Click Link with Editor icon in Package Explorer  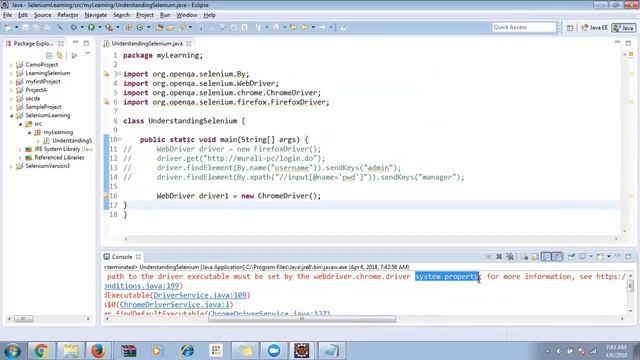60,55
